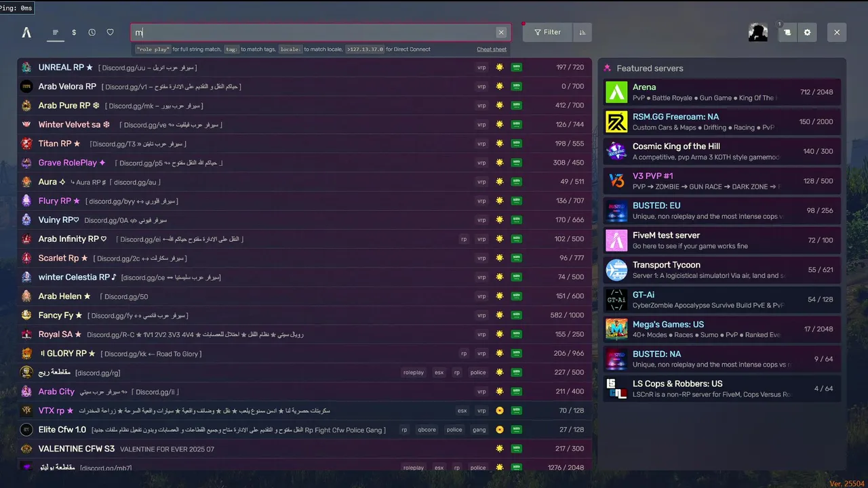This screenshot has height=488, width=868.
Task: Click player count 582 / 1000
Action: [x=567, y=315]
